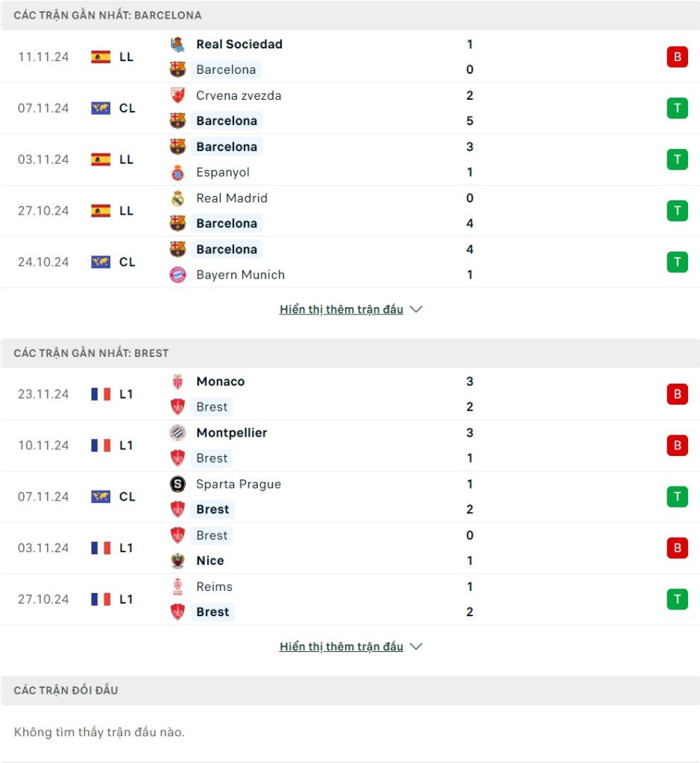
Task: Click the Espanyol club crest icon
Action: [177, 173]
